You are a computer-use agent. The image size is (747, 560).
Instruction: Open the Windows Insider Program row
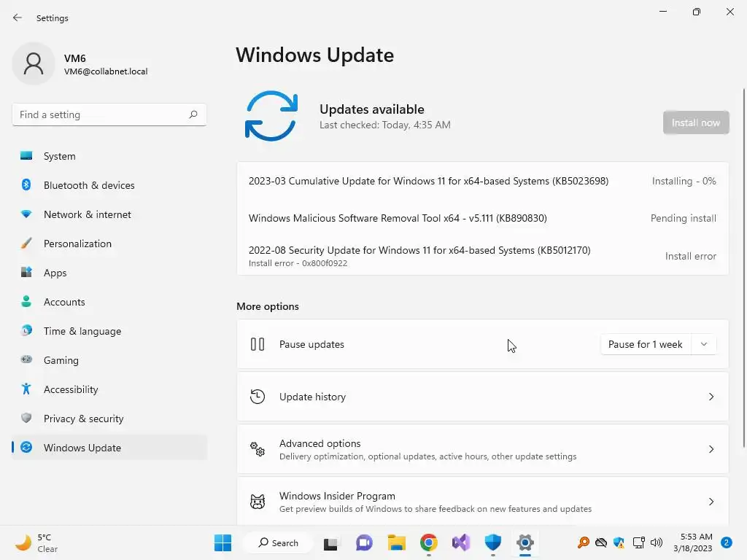[483, 502]
